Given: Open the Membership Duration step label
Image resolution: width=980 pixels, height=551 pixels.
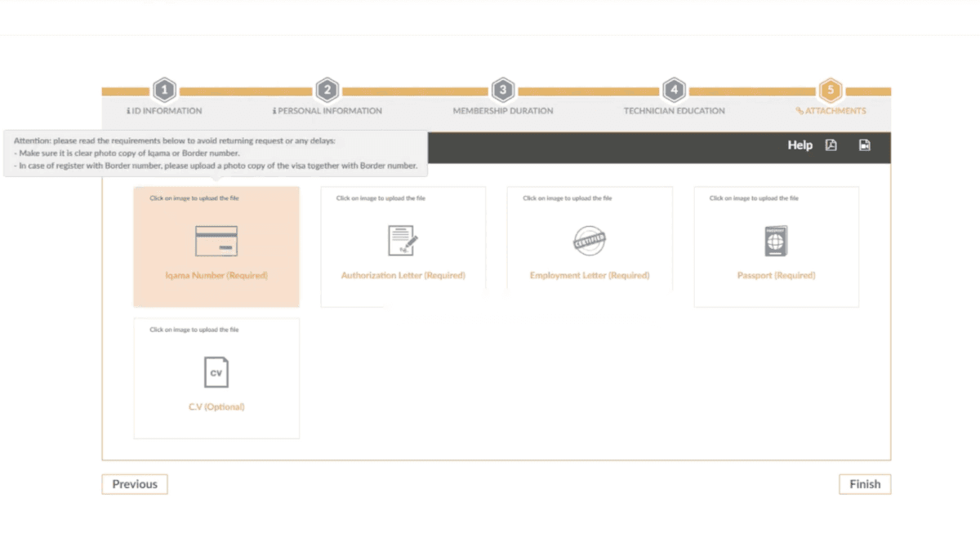Looking at the screenshot, I should point(503,111).
